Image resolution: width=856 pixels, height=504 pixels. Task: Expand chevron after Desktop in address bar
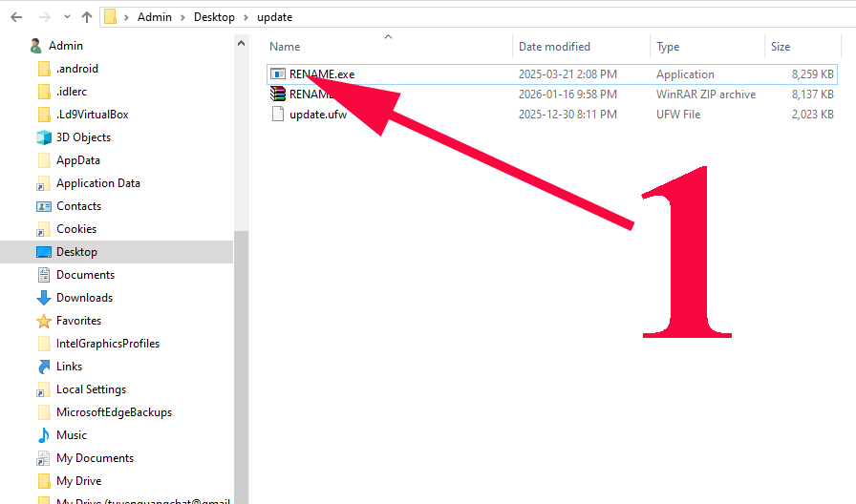(x=246, y=17)
